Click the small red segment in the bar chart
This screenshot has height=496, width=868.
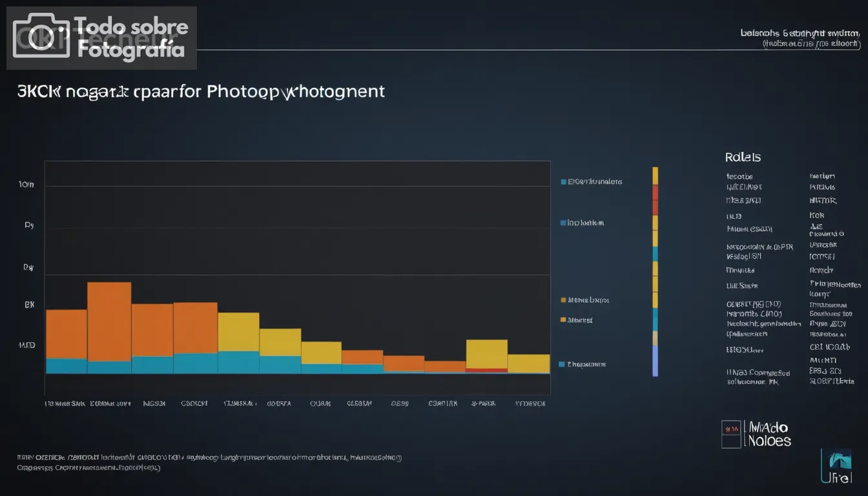[486, 370]
